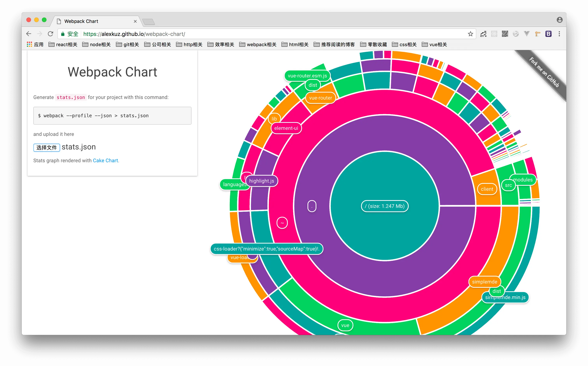
Task: Click the uploaded stats.json file name
Action: (79, 147)
